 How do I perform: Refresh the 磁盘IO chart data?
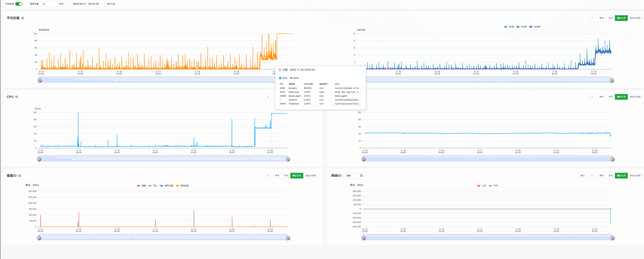[268, 175]
